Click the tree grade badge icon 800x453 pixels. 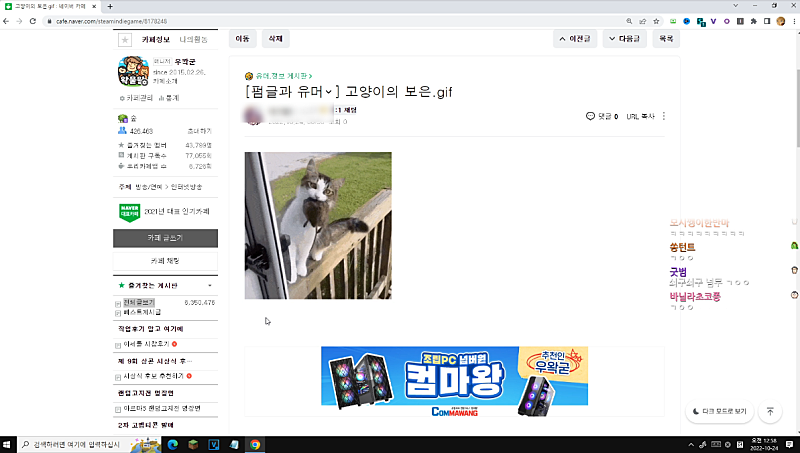pos(123,118)
